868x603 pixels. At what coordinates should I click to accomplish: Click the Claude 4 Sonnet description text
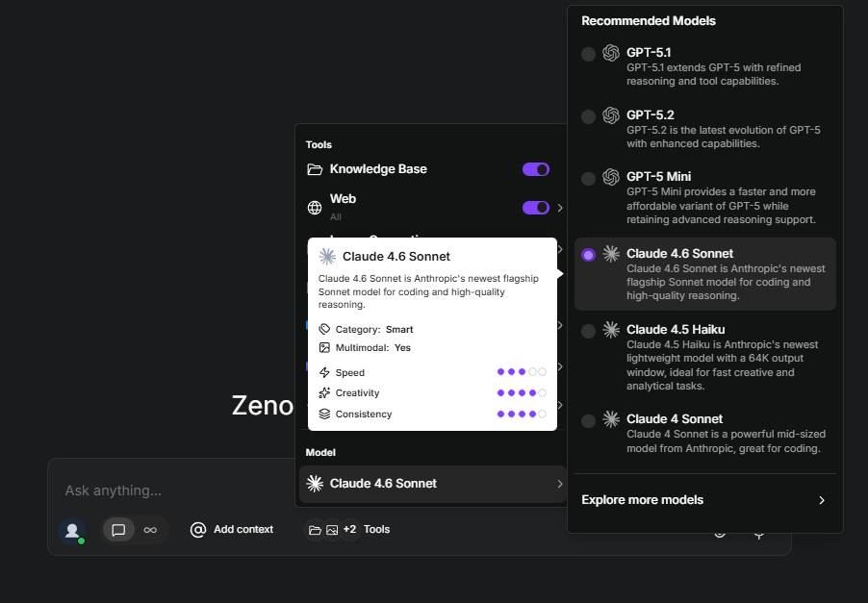click(x=727, y=441)
